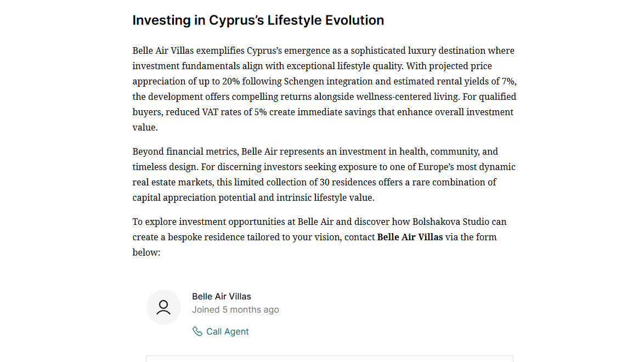Click the bold Belle Air Villas text

(x=410, y=237)
